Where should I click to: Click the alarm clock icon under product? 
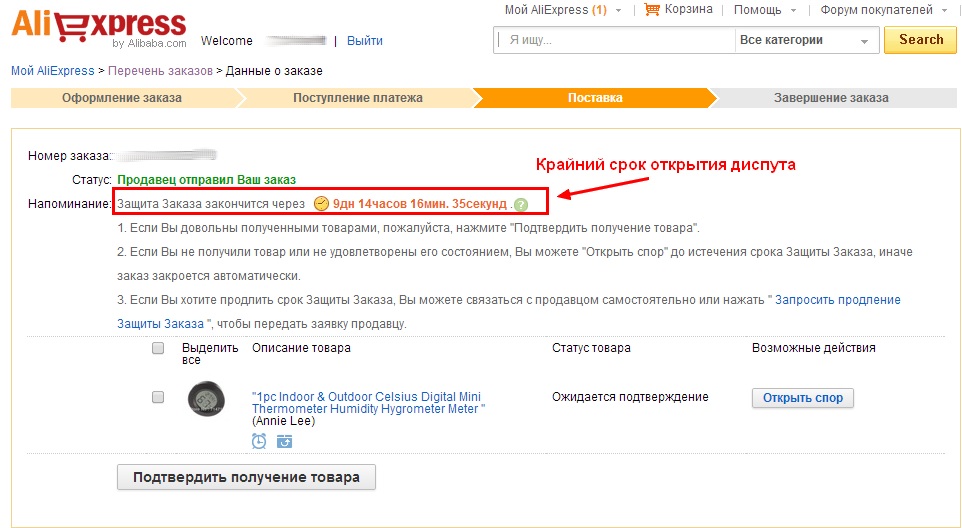[259, 441]
